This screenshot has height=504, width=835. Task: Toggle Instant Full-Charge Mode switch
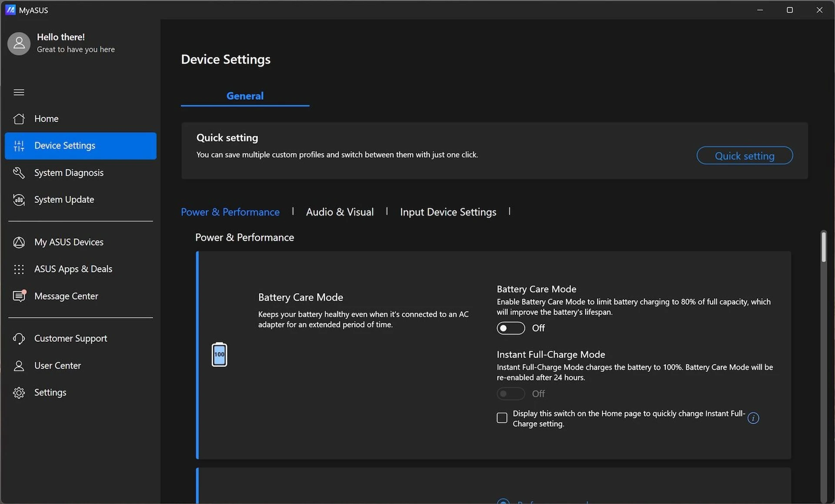(511, 394)
